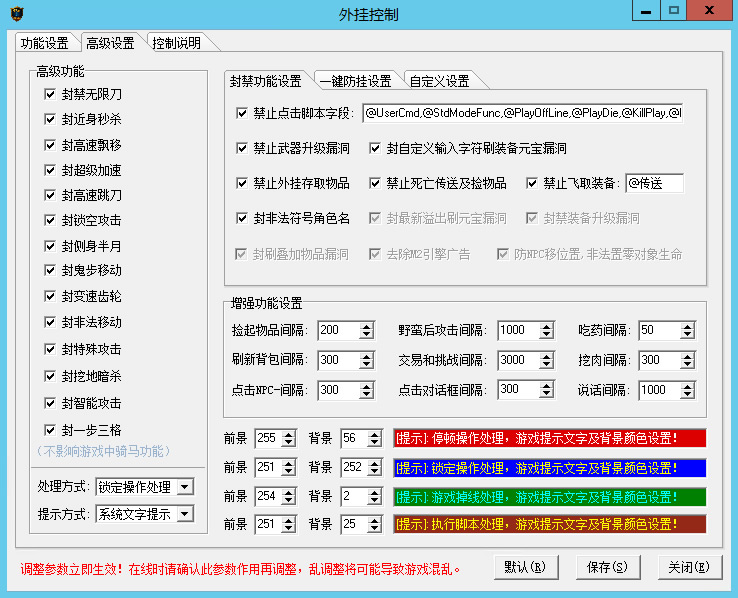Click the brown 执行脚本处理 color preview
738x598 pixels.
pyautogui.click(x=550, y=524)
